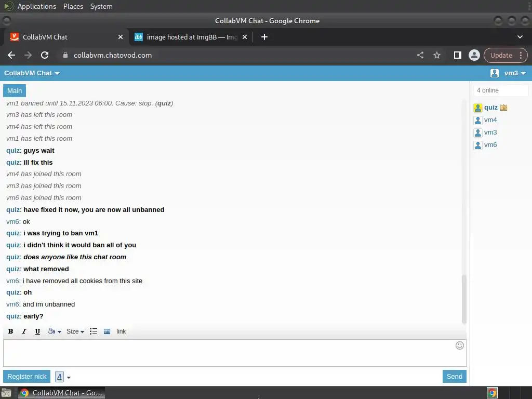Focus the message input box

tap(235, 353)
